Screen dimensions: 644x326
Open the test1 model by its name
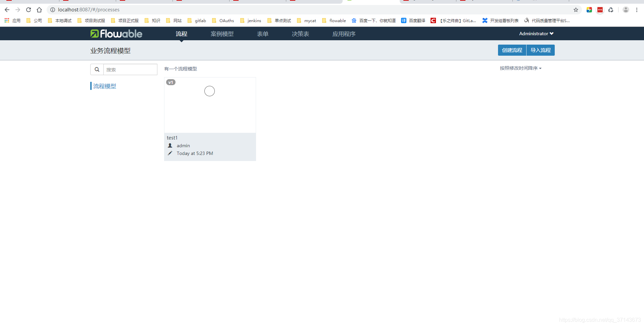point(172,138)
